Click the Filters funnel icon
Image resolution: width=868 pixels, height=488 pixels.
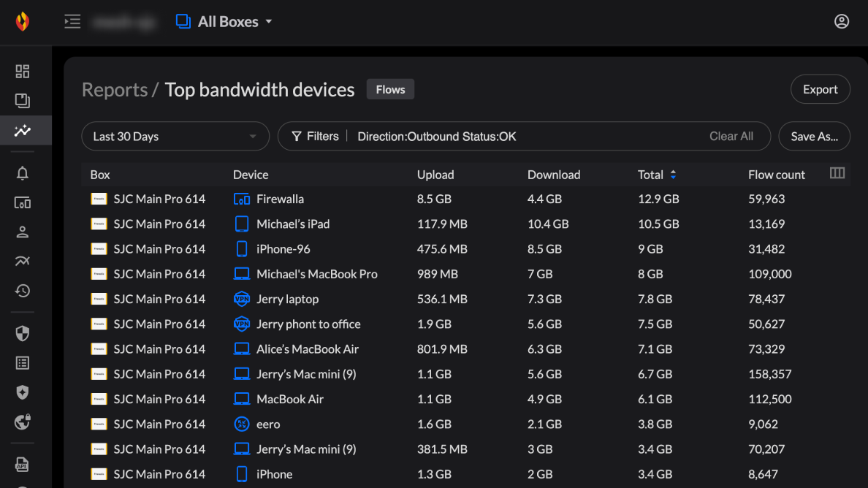pyautogui.click(x=296, y=136)
